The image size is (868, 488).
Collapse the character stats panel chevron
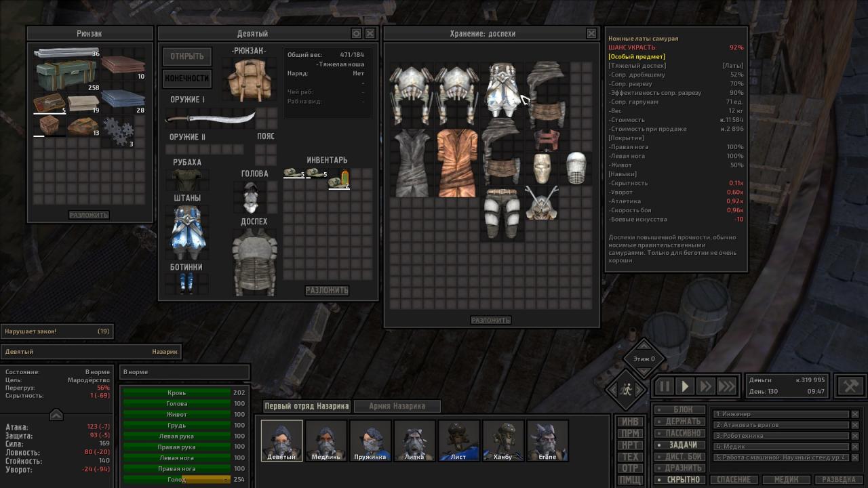[56, 415]
